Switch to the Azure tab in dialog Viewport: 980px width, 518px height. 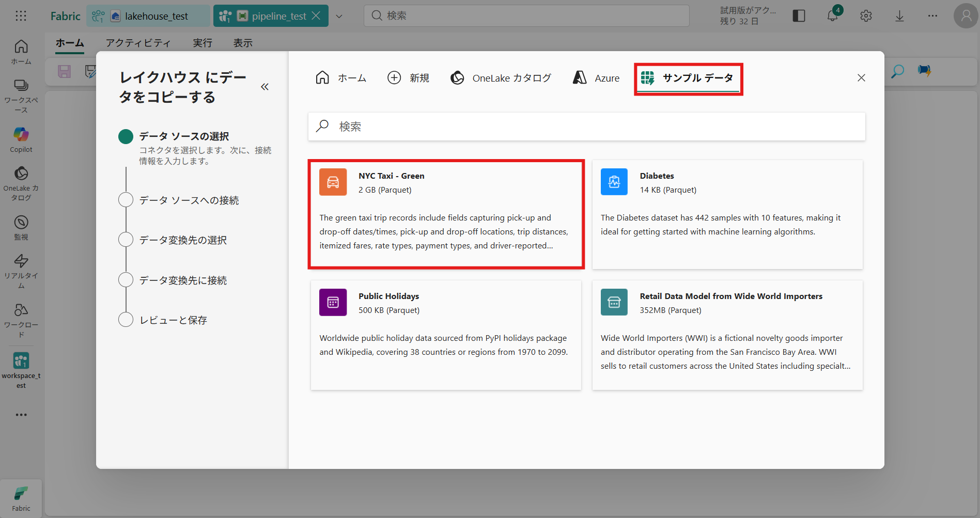point(596,78)
